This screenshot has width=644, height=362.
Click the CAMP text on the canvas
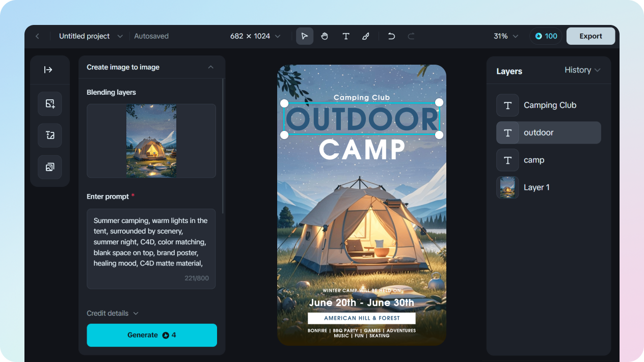coord(362,150)
